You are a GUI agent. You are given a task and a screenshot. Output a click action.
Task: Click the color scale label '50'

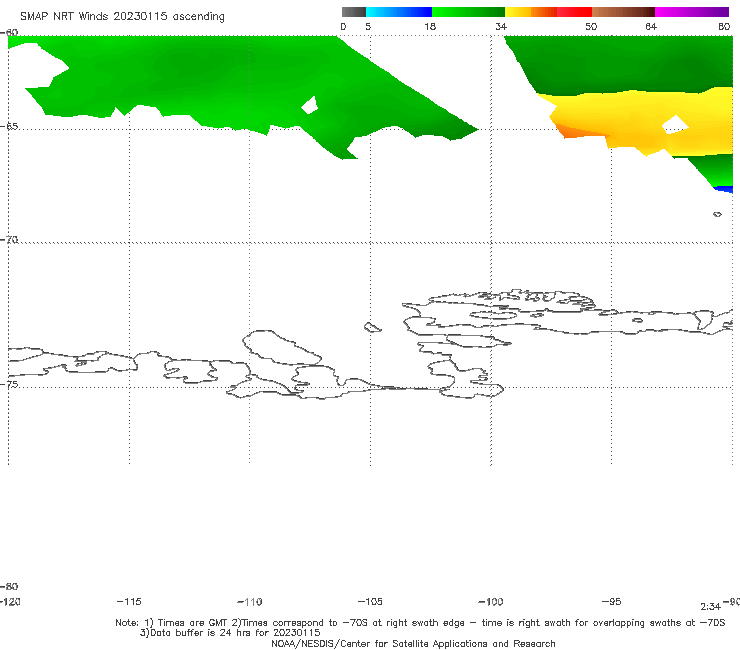pos(591,26)
